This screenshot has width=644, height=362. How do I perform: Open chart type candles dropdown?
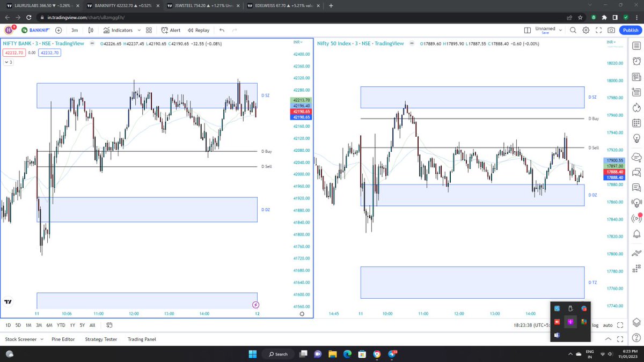click(x=91, y=31)
